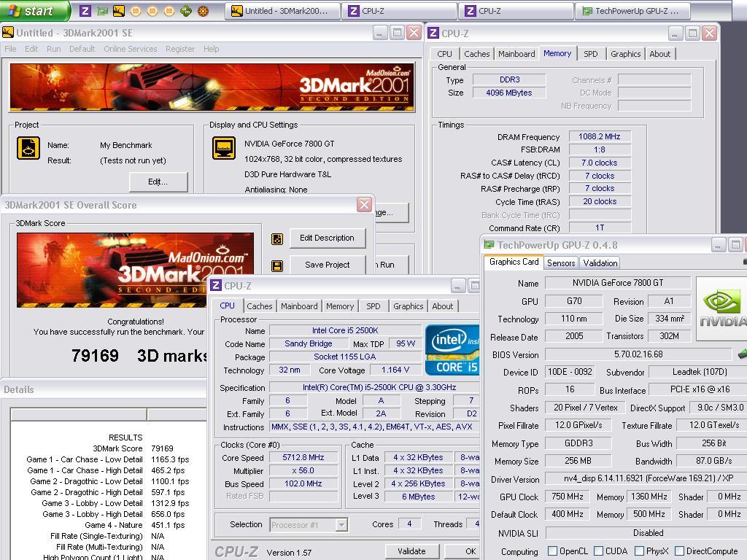Image resolution: width=747 pixels, height=560 pixels.
Task: Switch to Caches tab in CPU-Z Memory window
Action: pos(476,54)
